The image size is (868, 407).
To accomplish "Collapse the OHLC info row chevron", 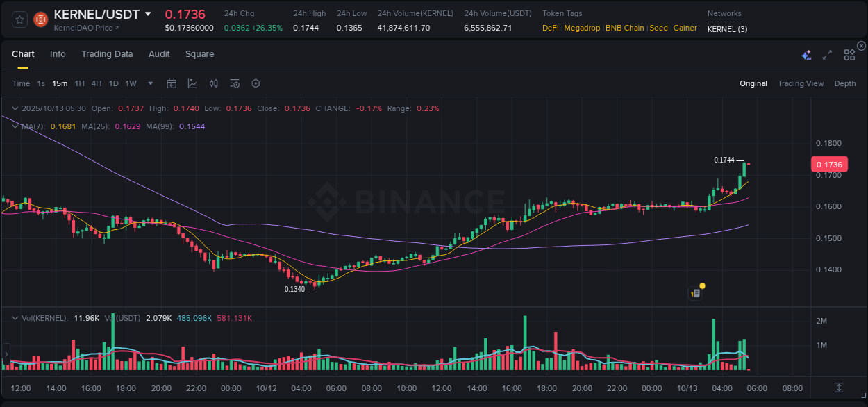I will pyautogui.click(x=15, y=108).
